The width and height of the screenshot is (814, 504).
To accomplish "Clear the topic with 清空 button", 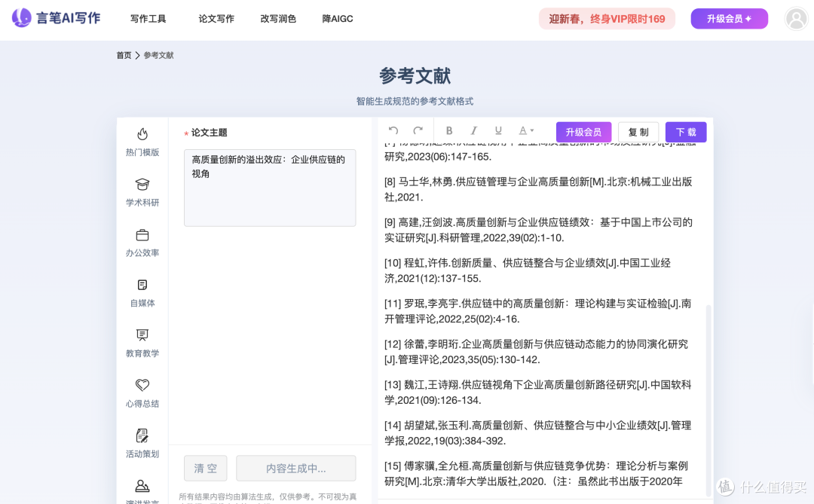I will (206, 468).
